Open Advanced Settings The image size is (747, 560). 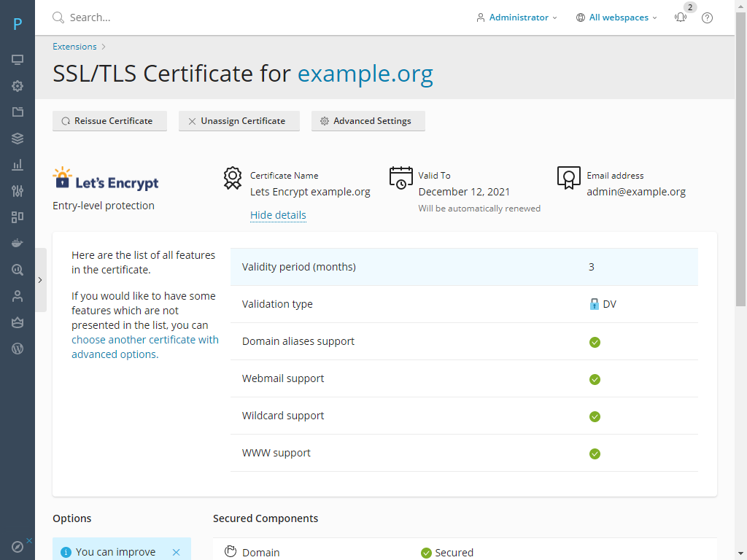pos(368,120)
